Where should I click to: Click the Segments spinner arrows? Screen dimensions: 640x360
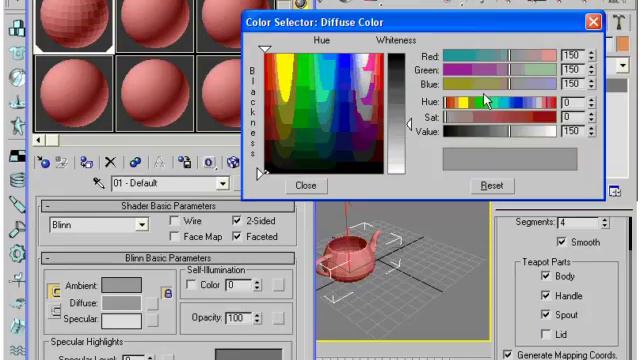(605, 222)
